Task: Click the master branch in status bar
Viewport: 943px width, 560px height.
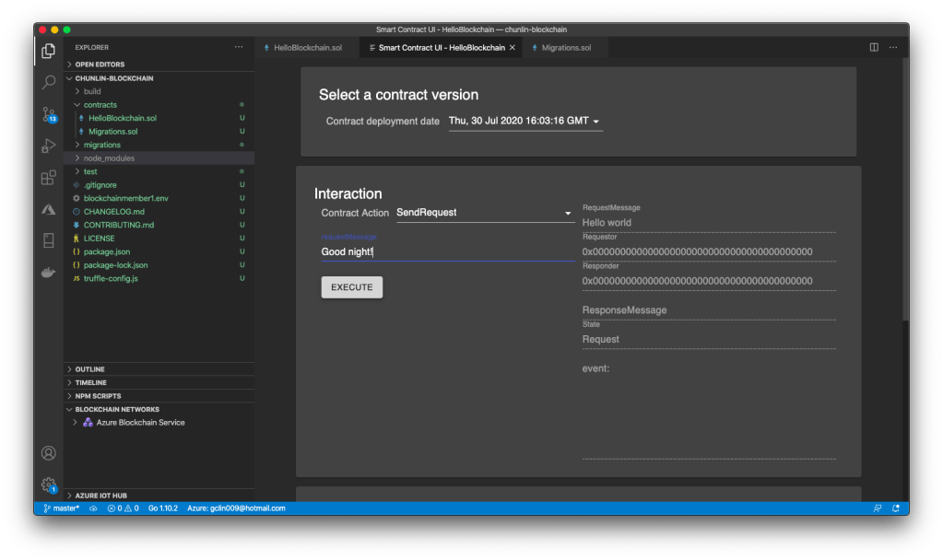Action: 62,508
